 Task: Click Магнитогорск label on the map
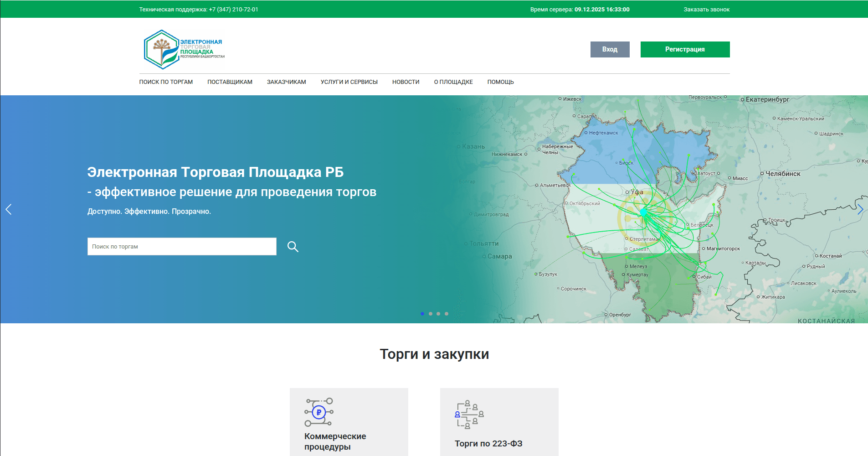[x=723, y=249]
